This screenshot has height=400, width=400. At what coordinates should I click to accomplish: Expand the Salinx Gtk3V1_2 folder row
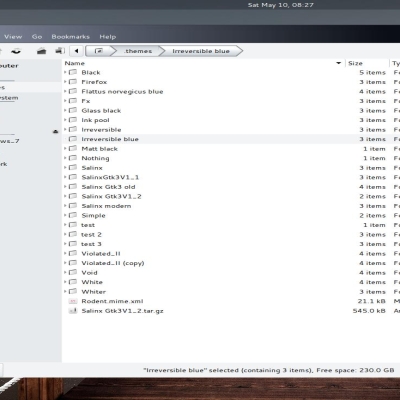[65, 196]
